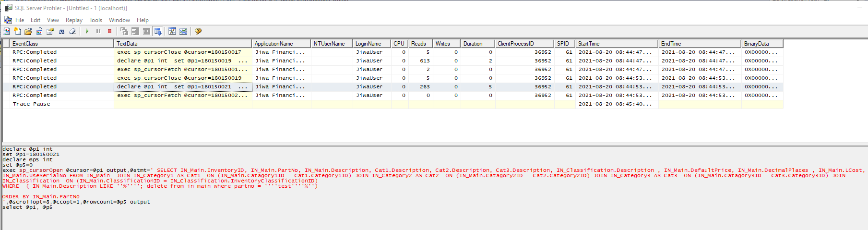Screen dimensions: 868x230
Task: Click the binoculars Find icon
Action: click(61, 31)
